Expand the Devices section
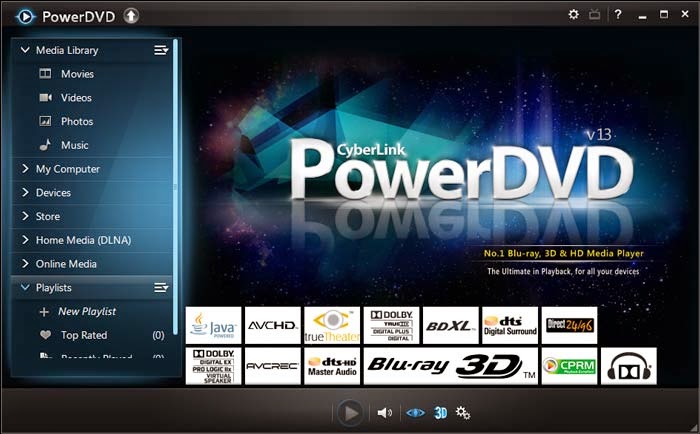This screenshot has height=434, width=700. (x=25, y=192)
